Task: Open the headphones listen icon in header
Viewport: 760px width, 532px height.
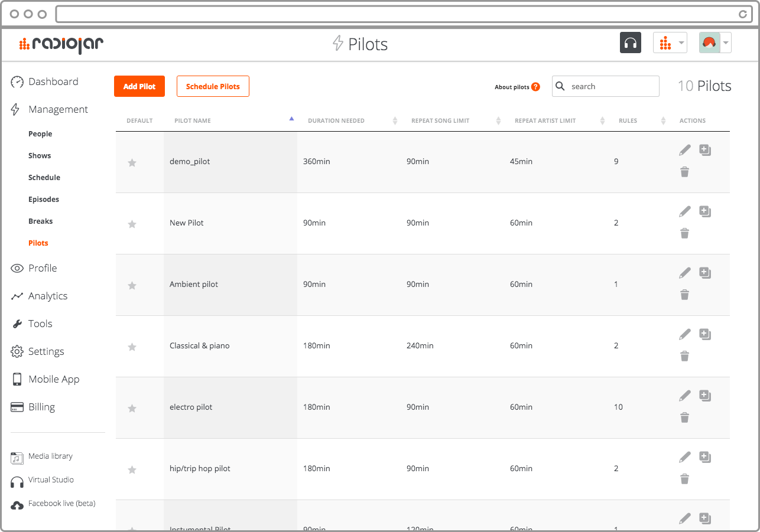Action: point(630,43)
